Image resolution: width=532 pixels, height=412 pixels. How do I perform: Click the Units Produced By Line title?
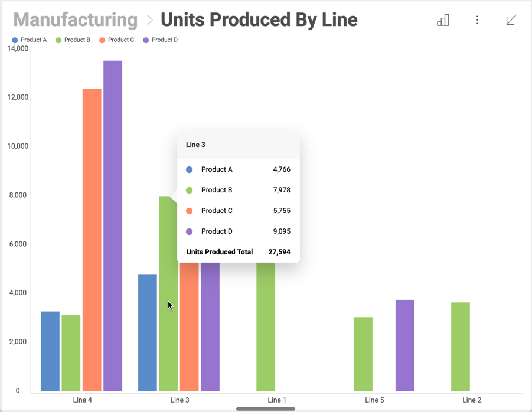coord(259,20)
